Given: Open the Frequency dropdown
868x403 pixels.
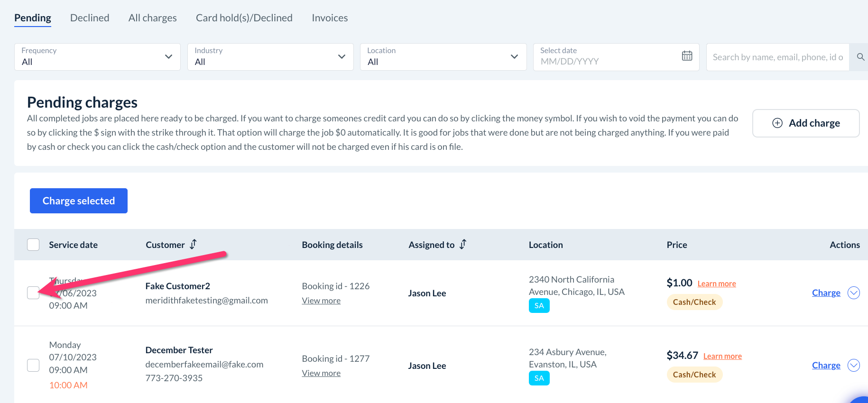Looking at the screenshot, I should [x=97, y=57].
